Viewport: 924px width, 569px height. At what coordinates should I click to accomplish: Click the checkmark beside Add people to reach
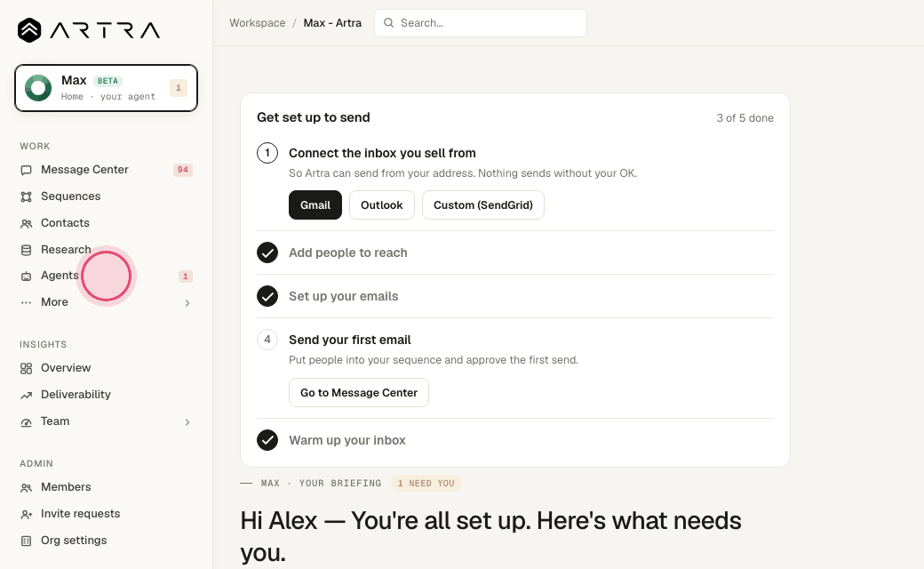pos(267,252)
